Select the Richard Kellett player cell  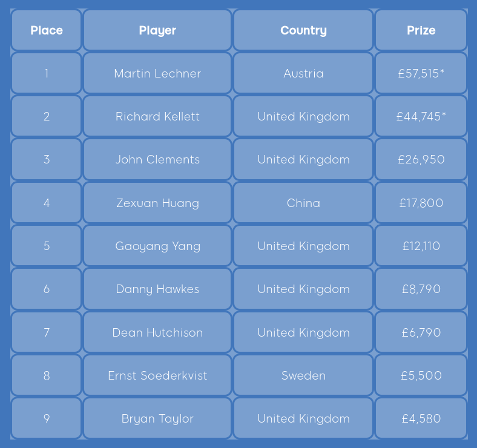[157, 116]
